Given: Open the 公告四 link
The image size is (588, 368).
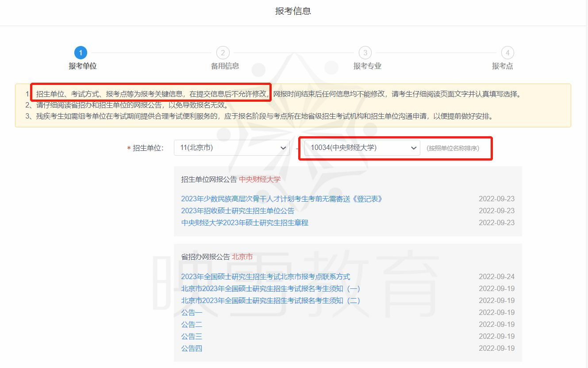Looking at the screenshot, I should pyautogui.click(x=192, y=349).
